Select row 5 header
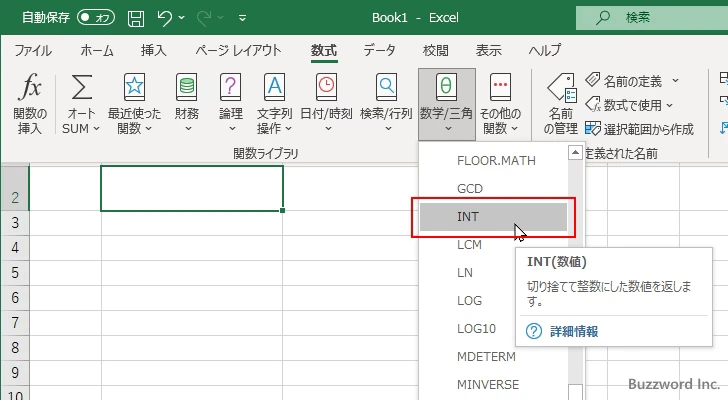This screenshot has height=400, width=728. pyautogui.click(x=15, y=273)
